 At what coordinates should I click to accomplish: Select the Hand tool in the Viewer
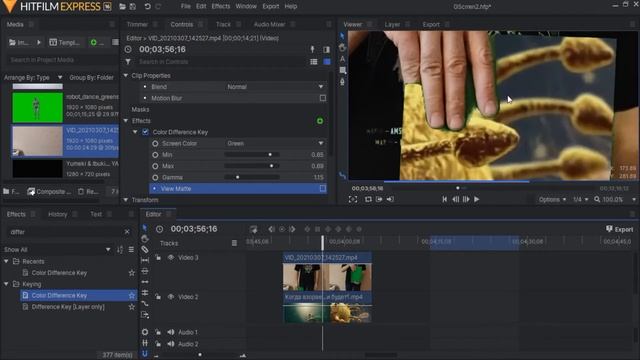pyautogui.click(x=342, y=48)
